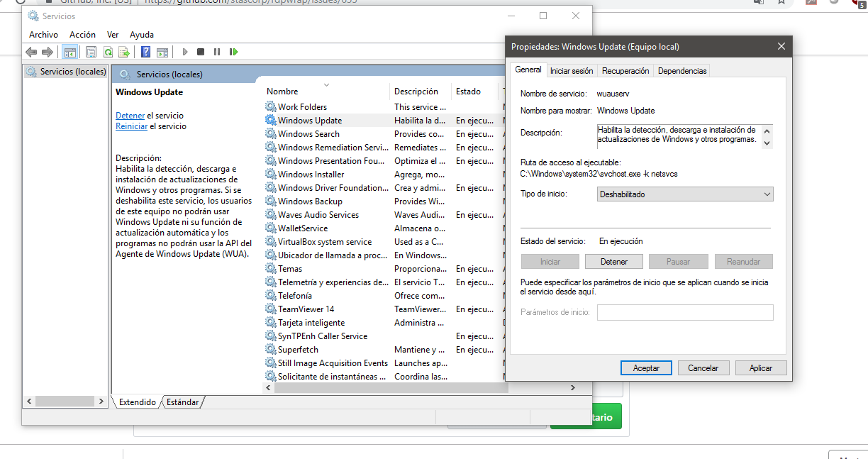Screen dimensions: 868x459
Task: Click the gear icon next to Work Folders
Action: coord(271,106)
